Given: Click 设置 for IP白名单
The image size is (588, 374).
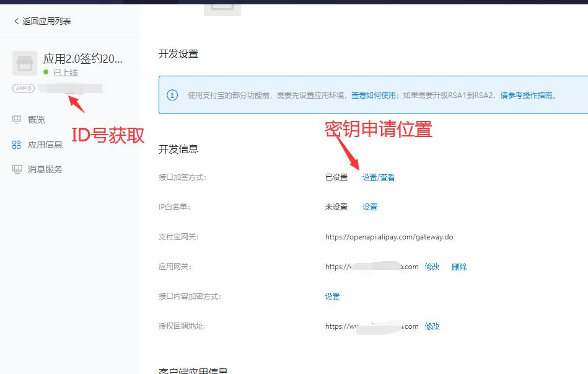Looking at the screenshot, I should coord(370,207).
